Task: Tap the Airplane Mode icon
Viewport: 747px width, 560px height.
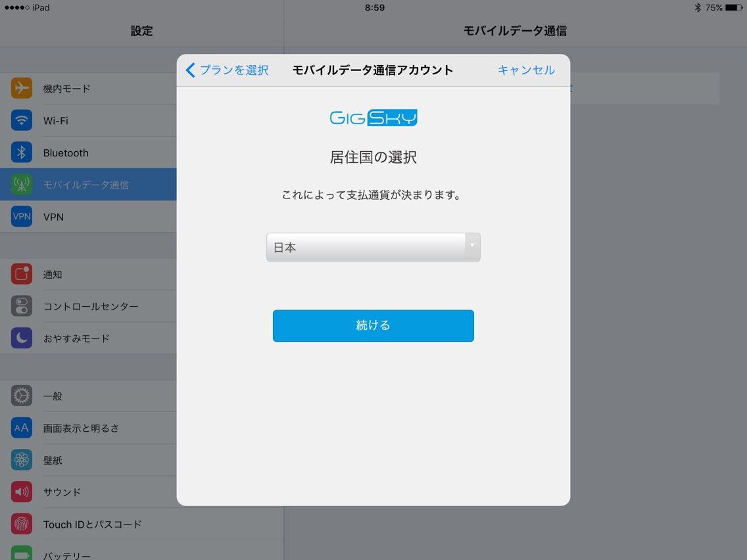Action: [x=22, y=88]
